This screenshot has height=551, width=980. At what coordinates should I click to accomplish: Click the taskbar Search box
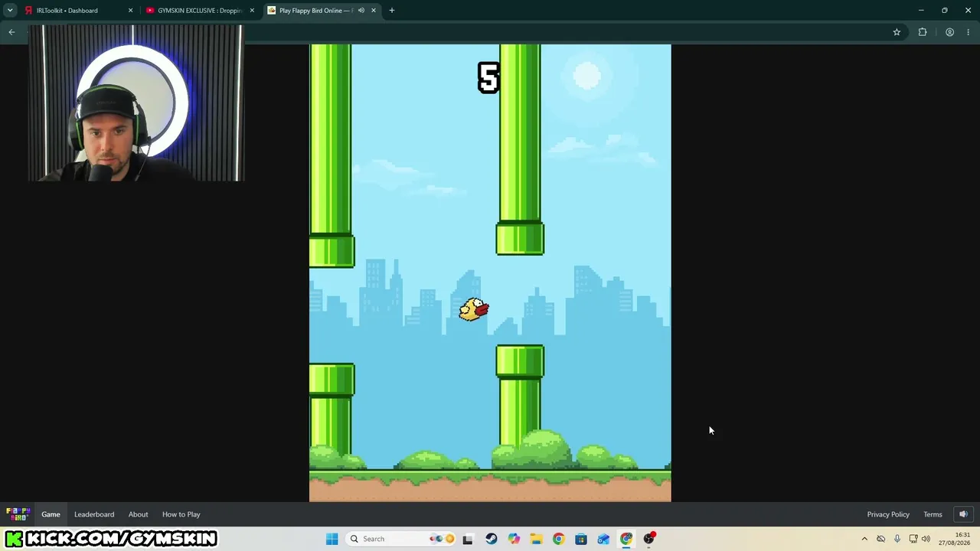(x=401, y=539)
